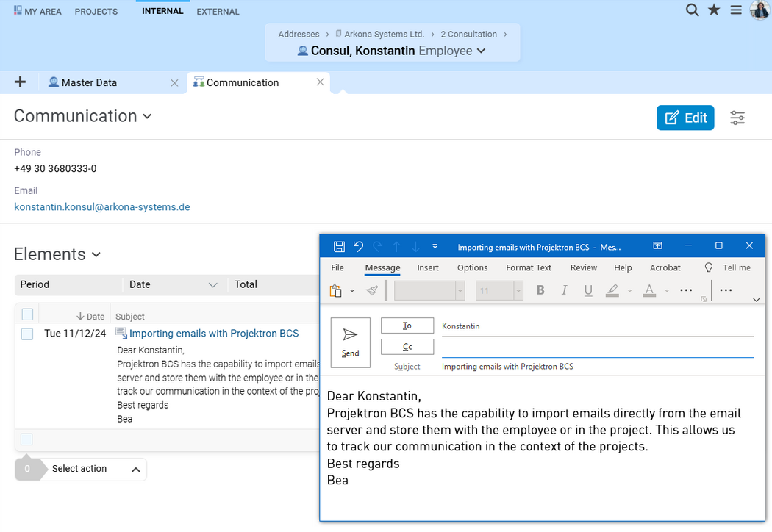The height and width of the screenshot is (532, 772).
Task: Toggle Italic formatting in Outlook
Action: (564, 290)
